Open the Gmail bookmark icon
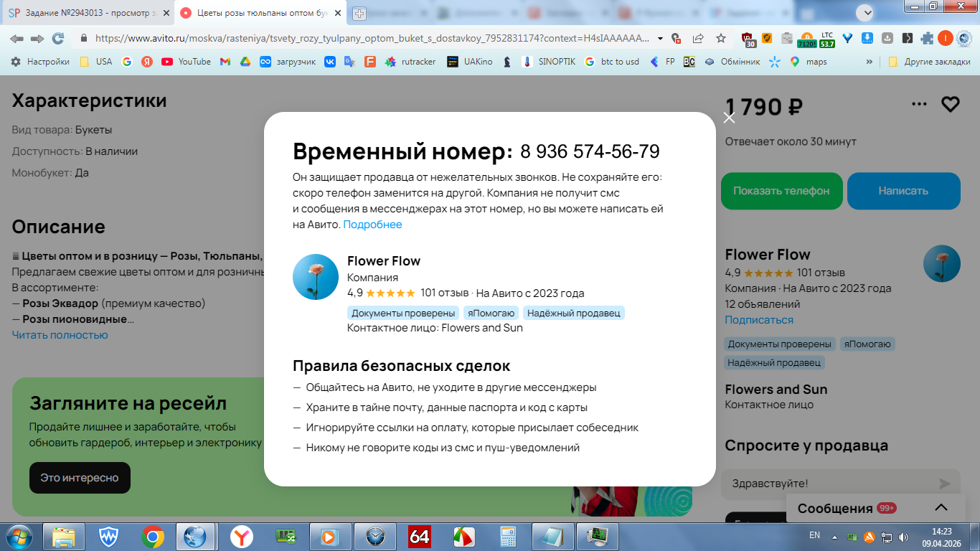 click(225, 62)
